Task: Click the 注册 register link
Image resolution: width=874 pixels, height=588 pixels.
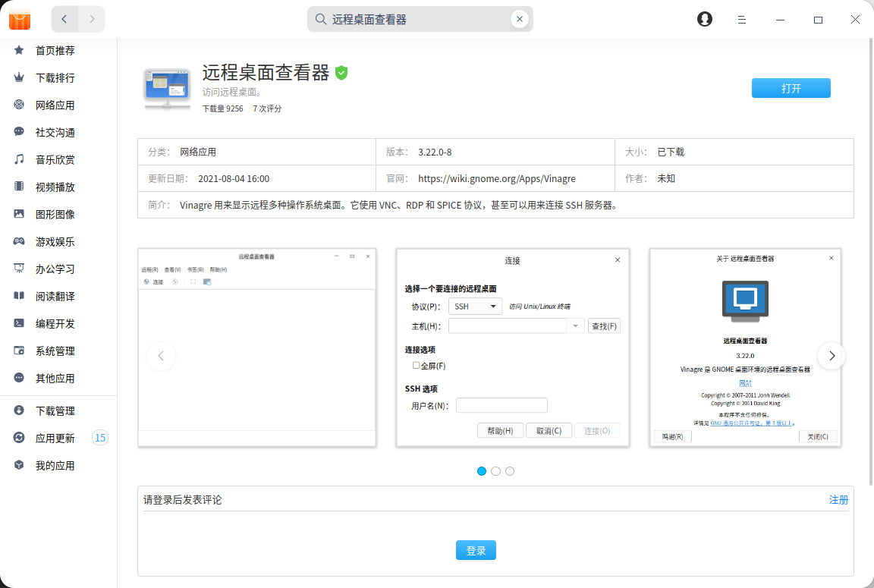Action: coord(838,500)
